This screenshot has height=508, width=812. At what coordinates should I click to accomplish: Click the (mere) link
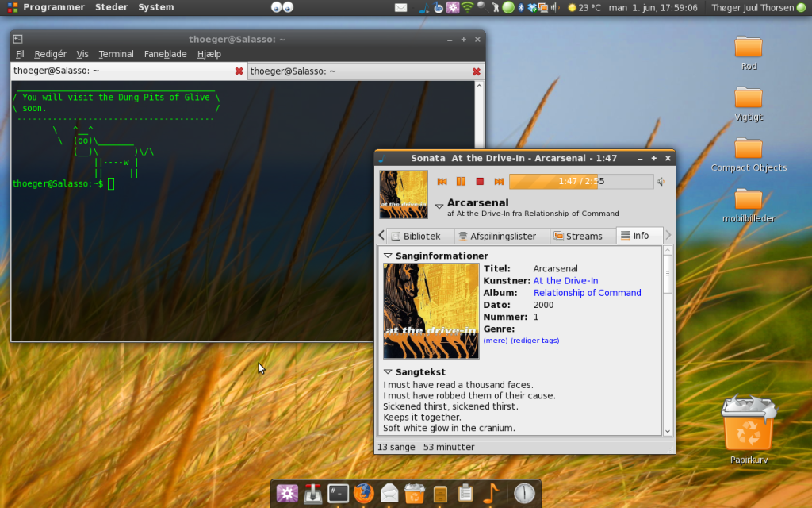coord(496,341)
